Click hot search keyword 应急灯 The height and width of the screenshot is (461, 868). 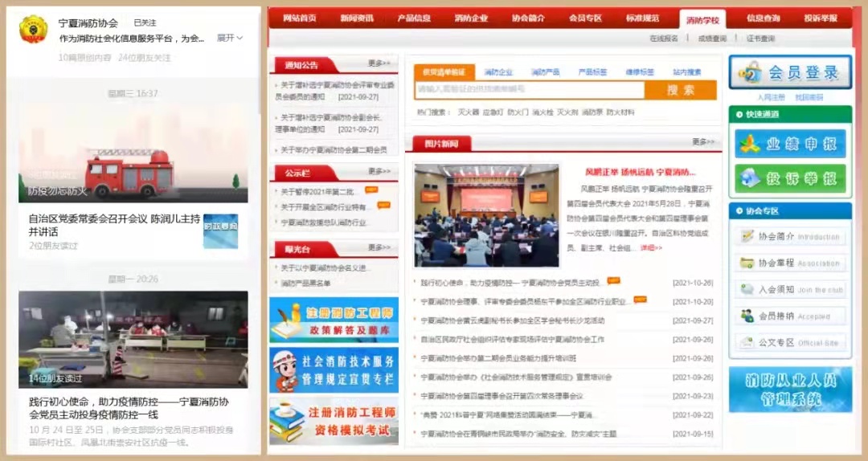click(493, 112)
